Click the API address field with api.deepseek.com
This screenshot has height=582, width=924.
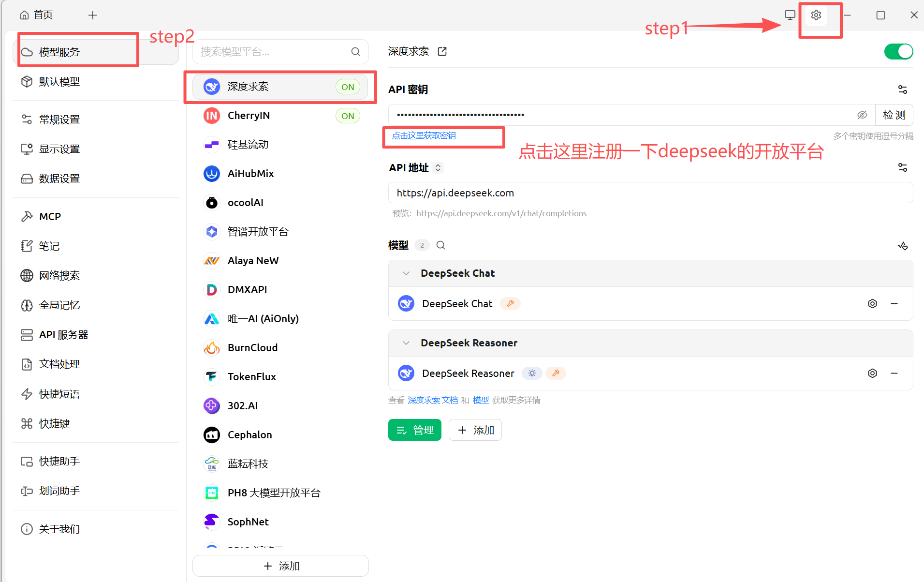pyautogui.click(x=650, y=193)
